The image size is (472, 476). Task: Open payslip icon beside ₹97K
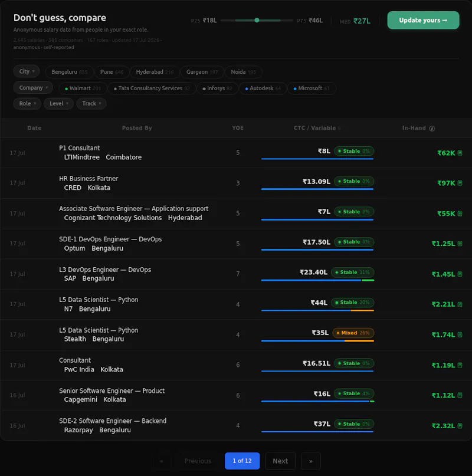(460, 183)
